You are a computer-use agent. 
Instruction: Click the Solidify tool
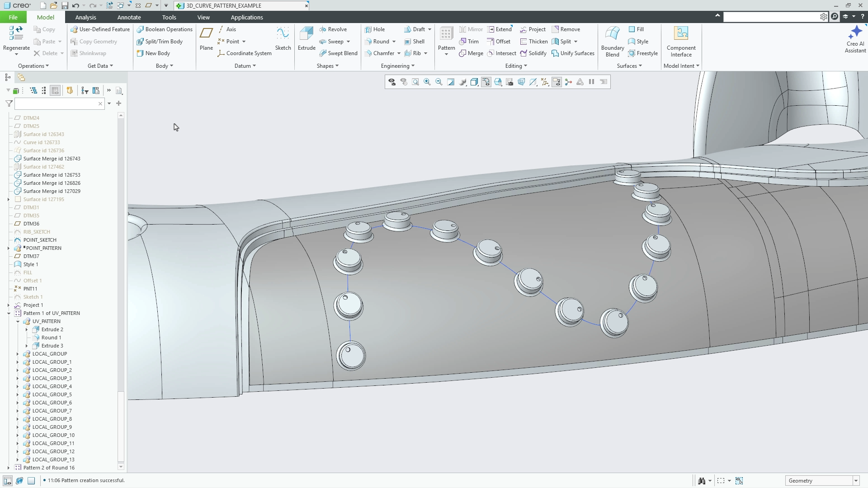533,53
